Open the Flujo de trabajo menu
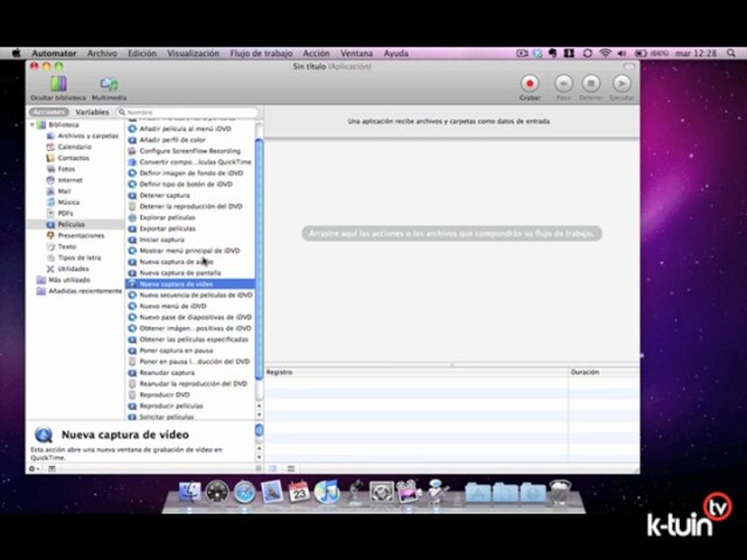Viewport: 747px width, 560px height. click(x=261, y=54)
